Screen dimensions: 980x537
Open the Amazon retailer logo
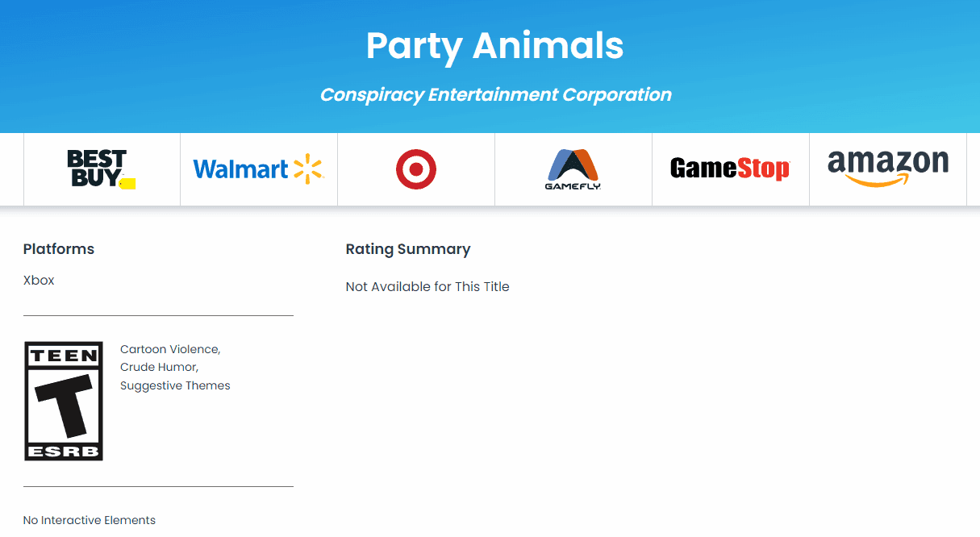(888, 169)
